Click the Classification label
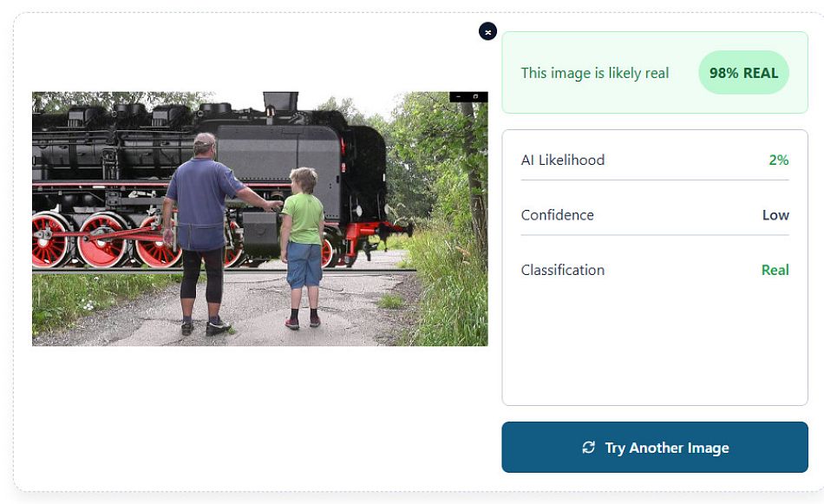 [x=563, y=270]
